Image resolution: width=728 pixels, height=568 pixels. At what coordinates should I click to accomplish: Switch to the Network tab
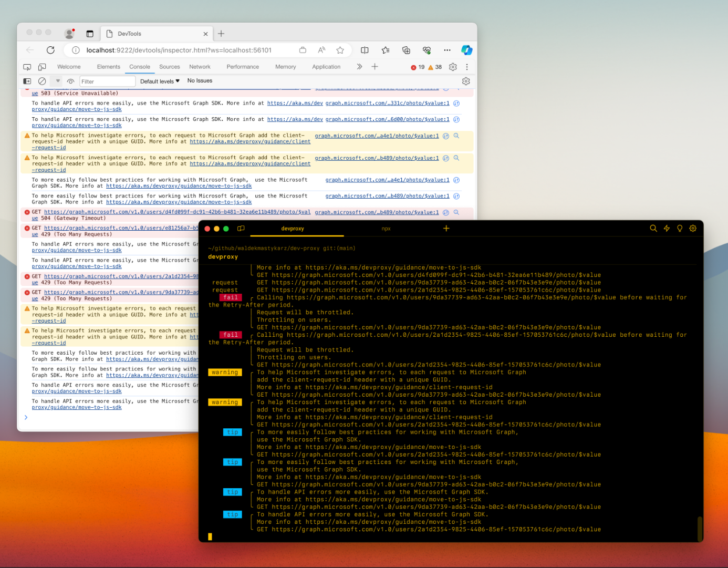(200, 67)
